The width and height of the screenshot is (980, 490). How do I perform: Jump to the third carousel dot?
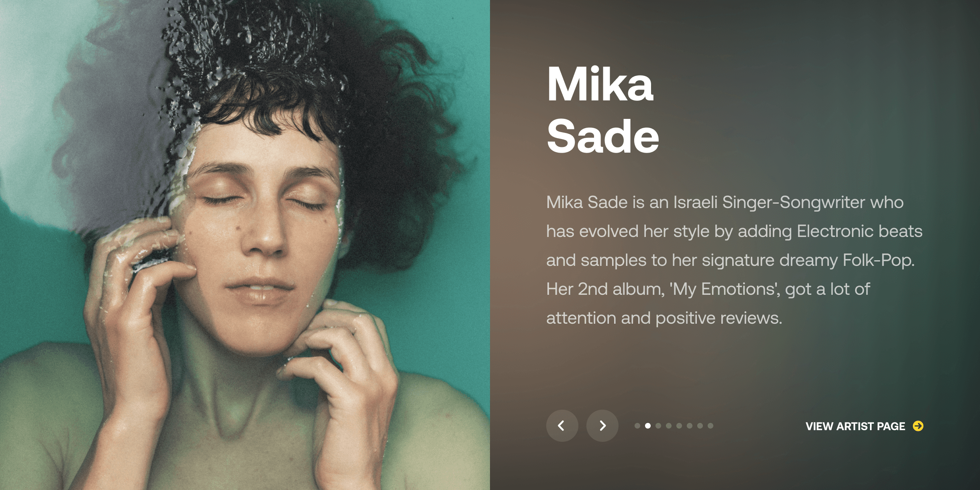point(658,426)
